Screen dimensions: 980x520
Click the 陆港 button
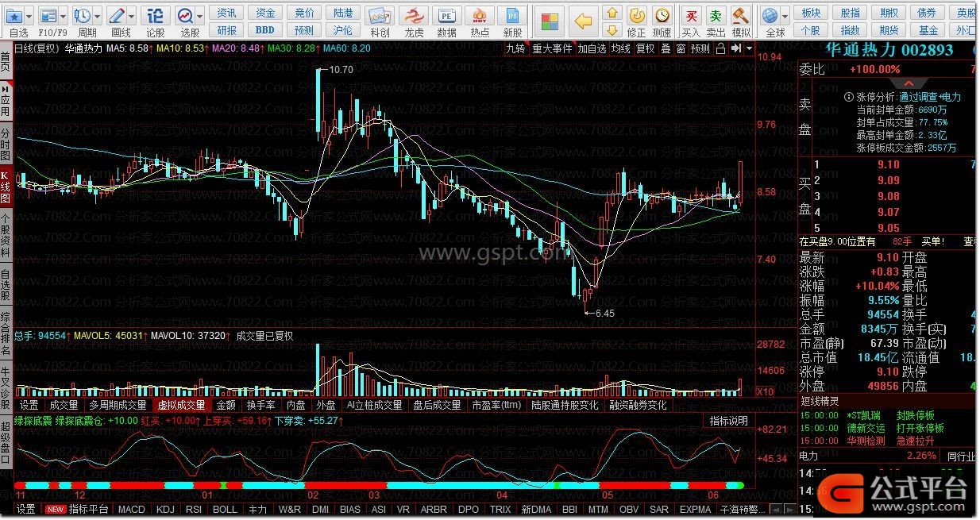[343, 13]
